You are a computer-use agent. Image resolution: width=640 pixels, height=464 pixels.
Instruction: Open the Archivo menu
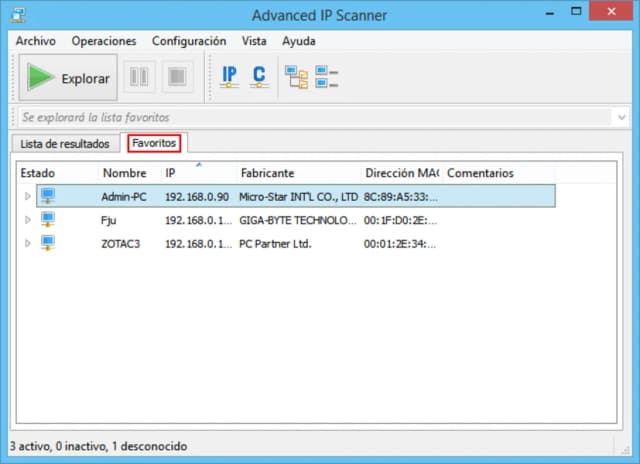[x=36, y=41]
